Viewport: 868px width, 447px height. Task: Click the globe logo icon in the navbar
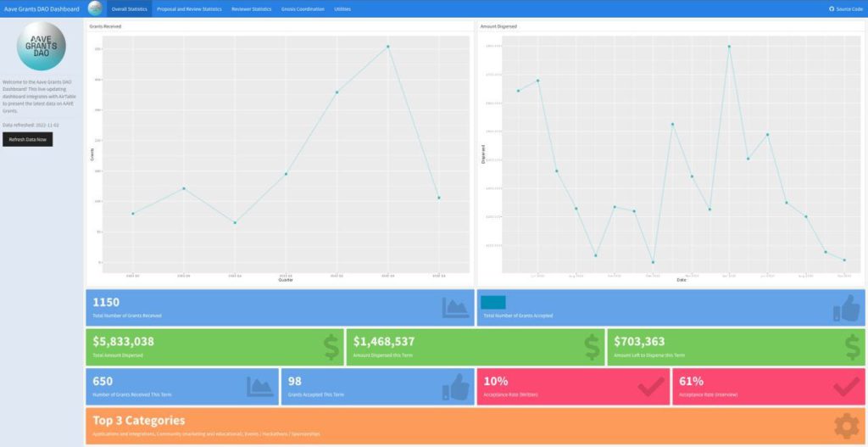95,8
